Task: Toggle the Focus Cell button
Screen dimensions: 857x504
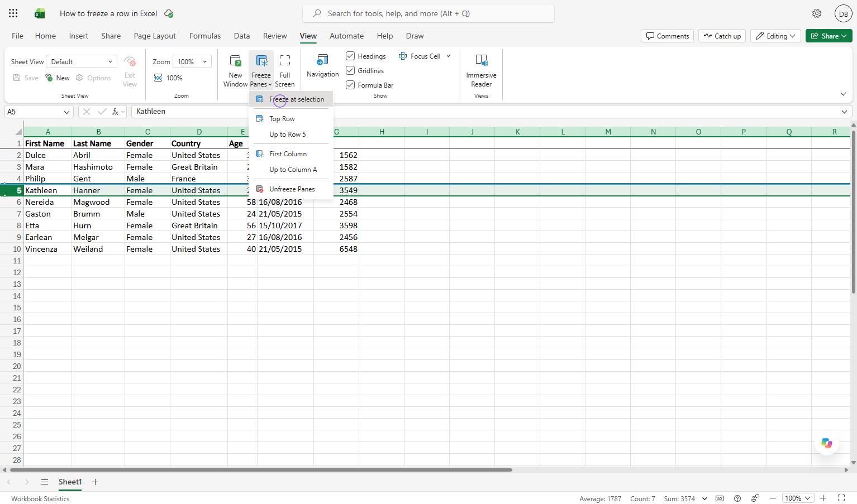Action: [x=420, y=56]
